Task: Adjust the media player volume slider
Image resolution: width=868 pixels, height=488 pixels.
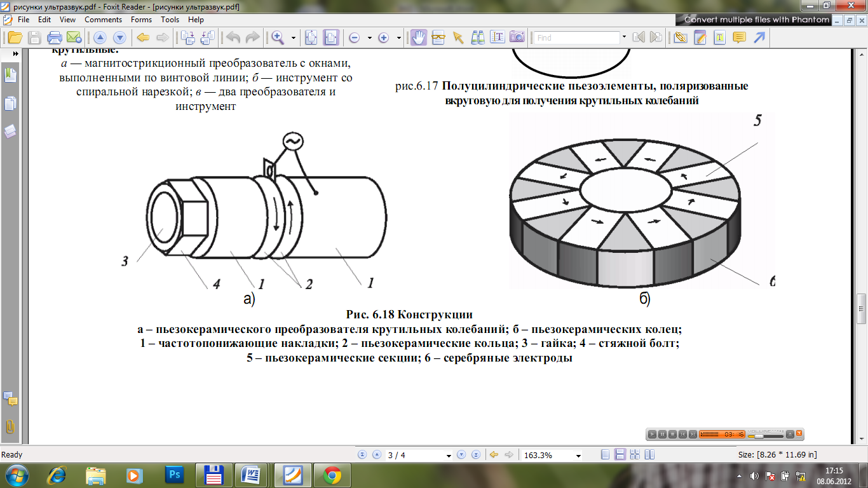Action: 765,436
